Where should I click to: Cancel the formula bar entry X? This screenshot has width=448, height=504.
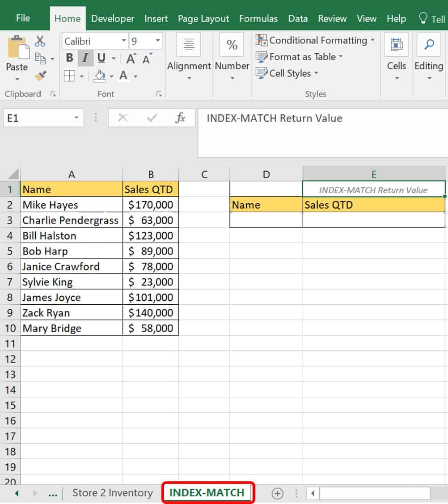coord(123,118)
